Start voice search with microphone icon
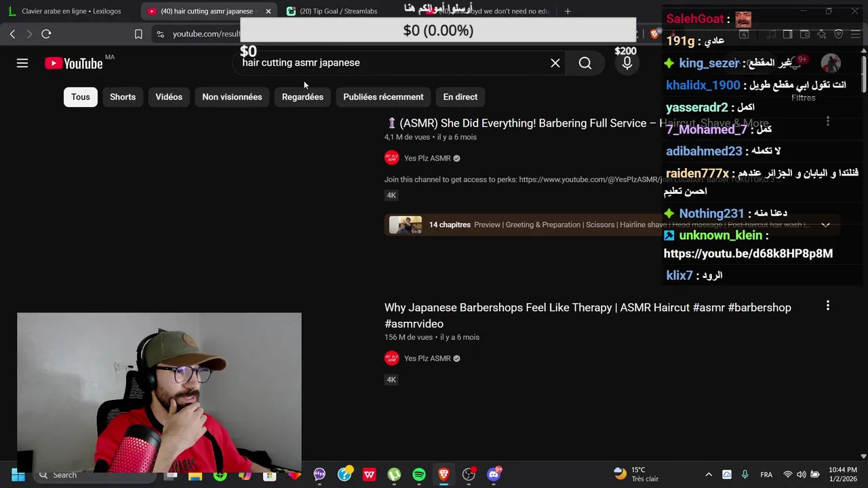 pyautogui.click(x=627, y=63)
